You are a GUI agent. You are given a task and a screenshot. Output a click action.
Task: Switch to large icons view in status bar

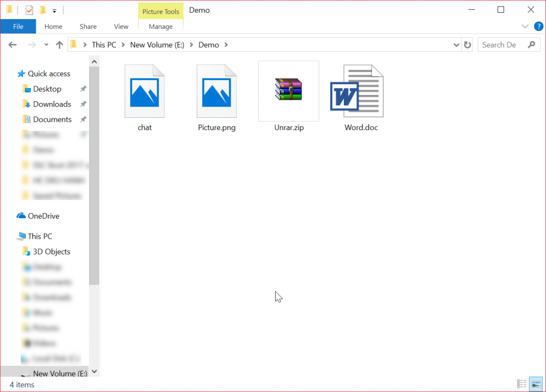(x=535, y=383)
